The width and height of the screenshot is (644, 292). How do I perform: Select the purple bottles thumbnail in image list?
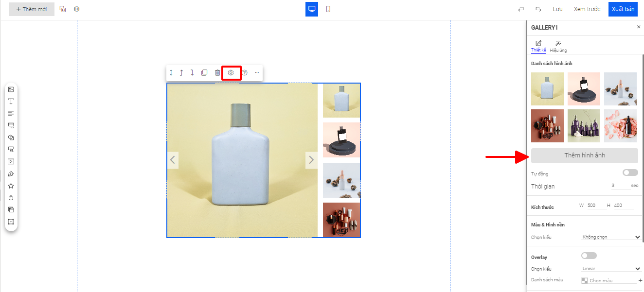(x=584, y=126)
